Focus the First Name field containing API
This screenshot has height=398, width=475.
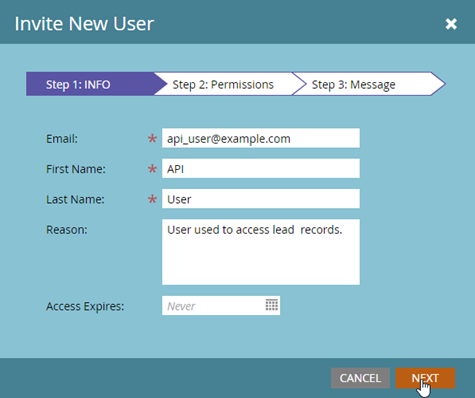click(261, 168)
